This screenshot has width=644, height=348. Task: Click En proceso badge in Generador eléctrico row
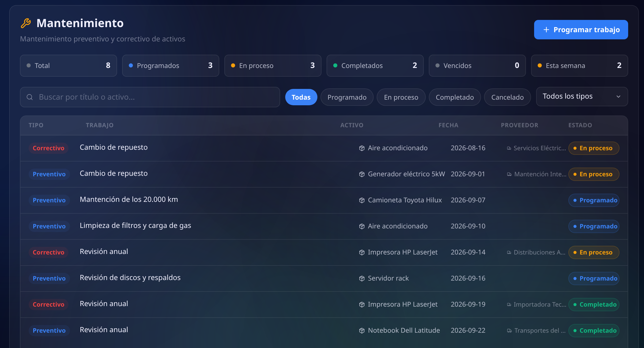point(594,174)
